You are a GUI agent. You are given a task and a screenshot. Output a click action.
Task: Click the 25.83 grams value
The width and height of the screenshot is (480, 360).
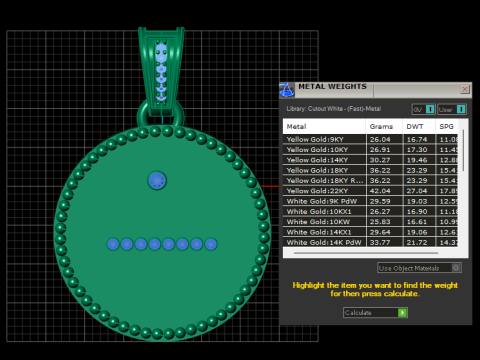(380, 222)
